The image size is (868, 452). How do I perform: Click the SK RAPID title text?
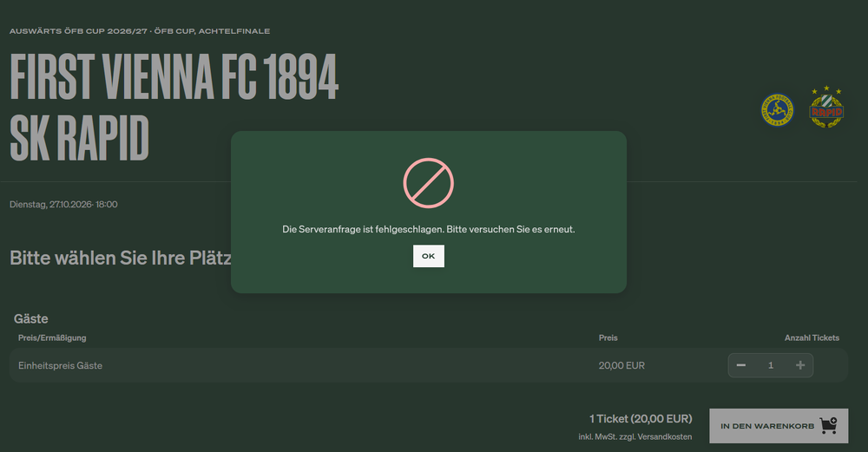tap(80, 138)
